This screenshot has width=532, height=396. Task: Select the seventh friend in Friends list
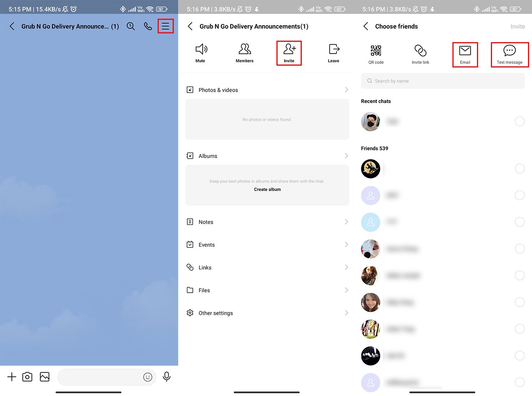tap(520, 329)
